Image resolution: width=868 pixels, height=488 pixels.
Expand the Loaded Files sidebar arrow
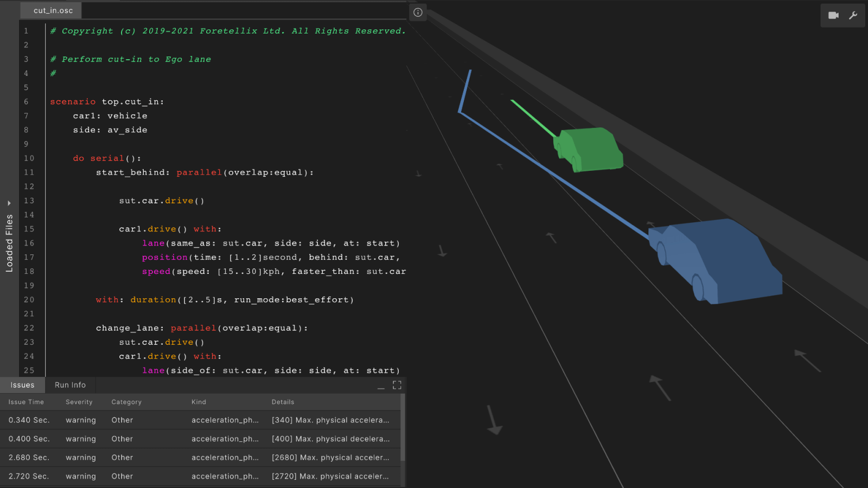pos(9,203)
